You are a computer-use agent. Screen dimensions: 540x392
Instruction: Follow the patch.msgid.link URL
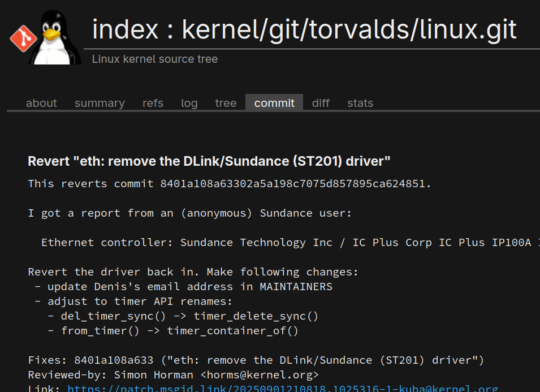tap(283, 388)
